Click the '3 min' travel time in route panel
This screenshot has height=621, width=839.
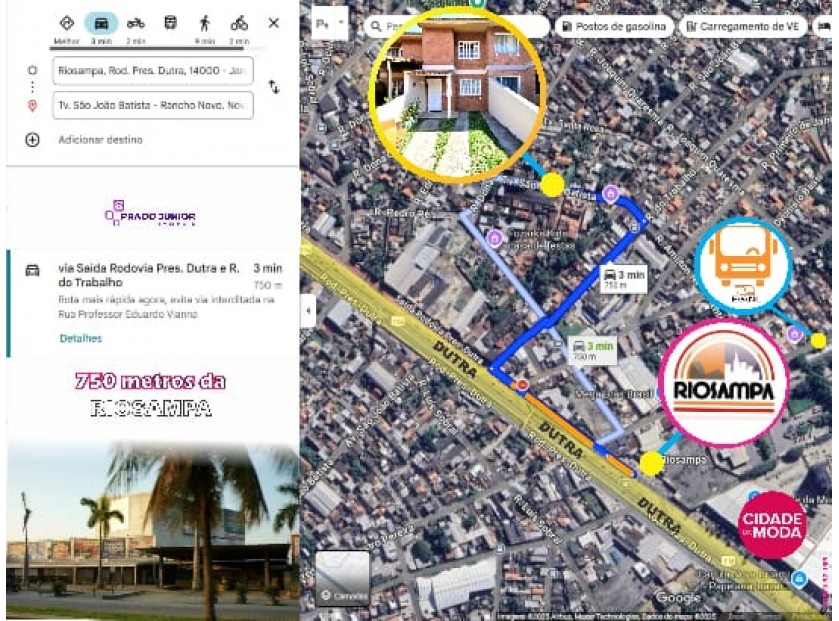268,268
